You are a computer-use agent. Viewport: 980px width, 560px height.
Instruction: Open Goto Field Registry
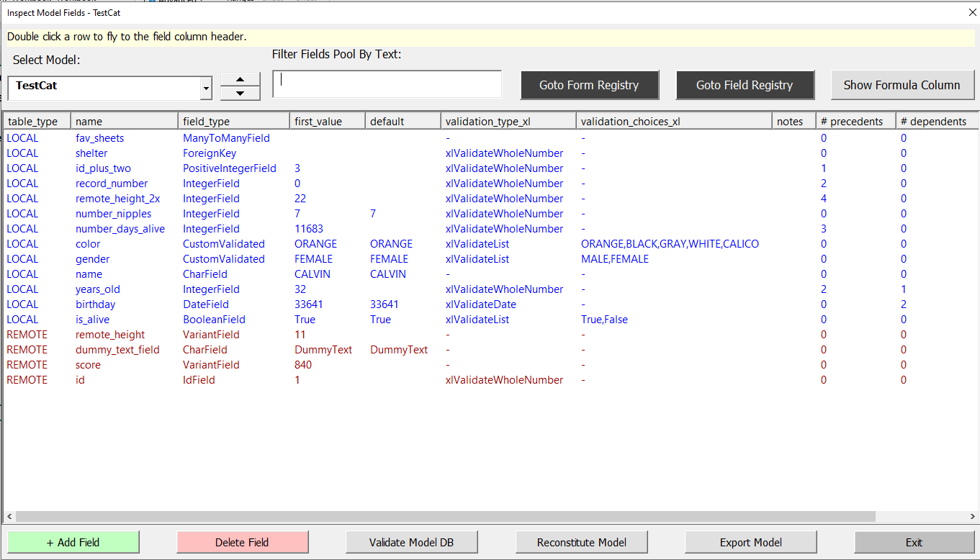[745, 85]
